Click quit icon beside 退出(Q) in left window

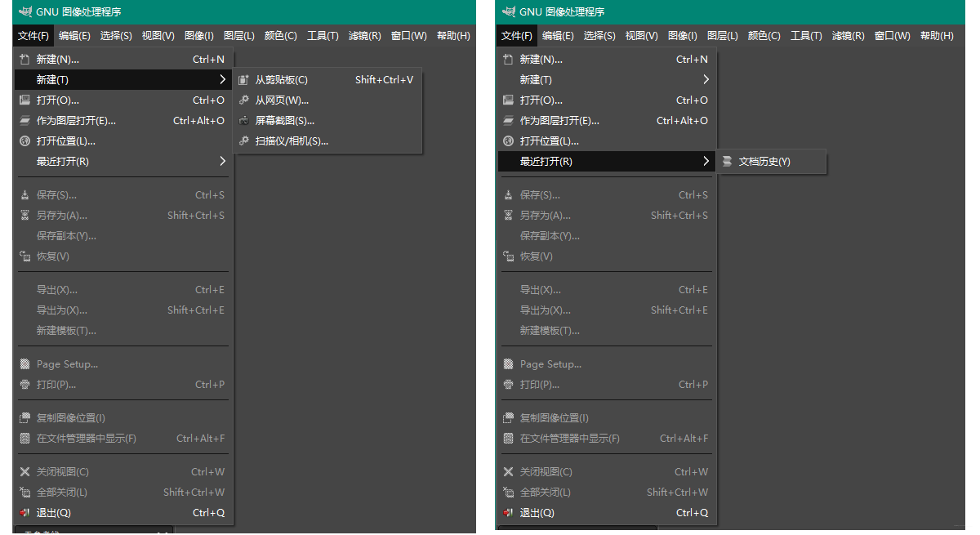(24, 513)
